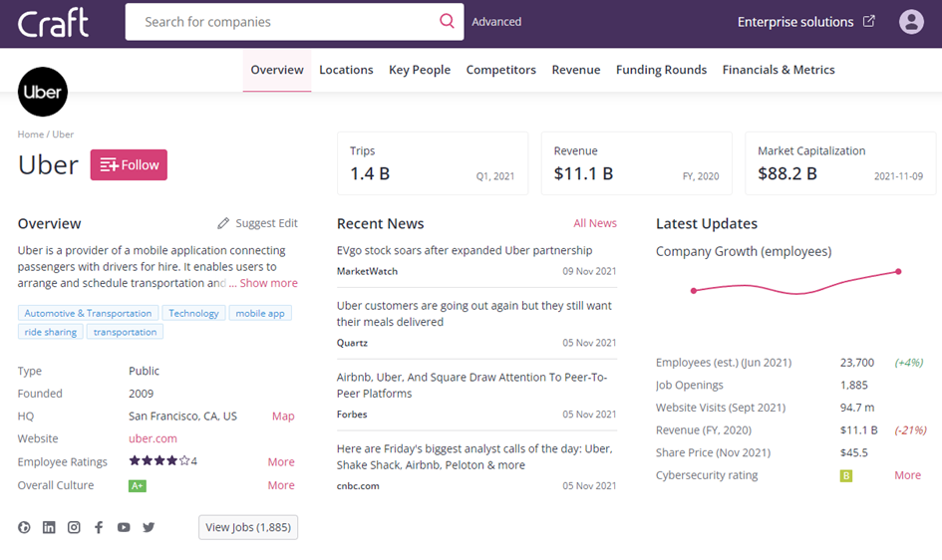Viewport: 942px width, 560px height.
Task: Switch to the Competitors tab
Action: coord(501,70)
